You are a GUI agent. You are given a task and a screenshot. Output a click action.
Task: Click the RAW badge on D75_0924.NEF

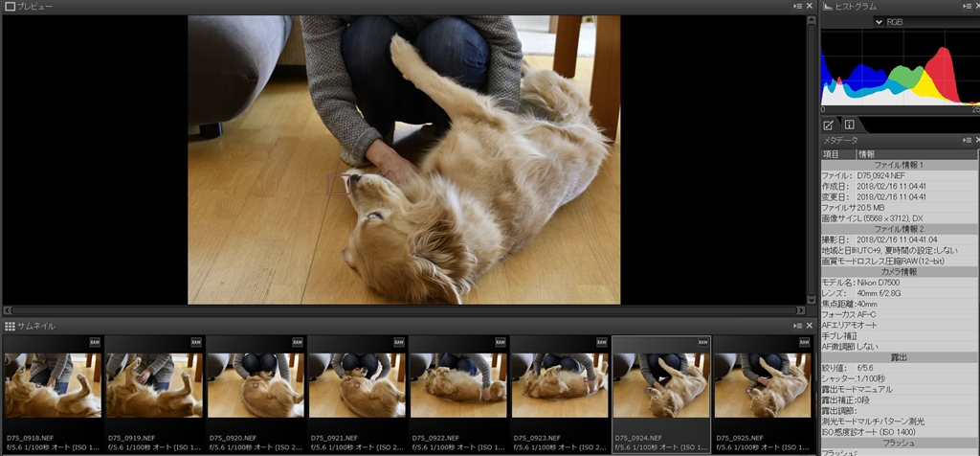pos(703,342)
